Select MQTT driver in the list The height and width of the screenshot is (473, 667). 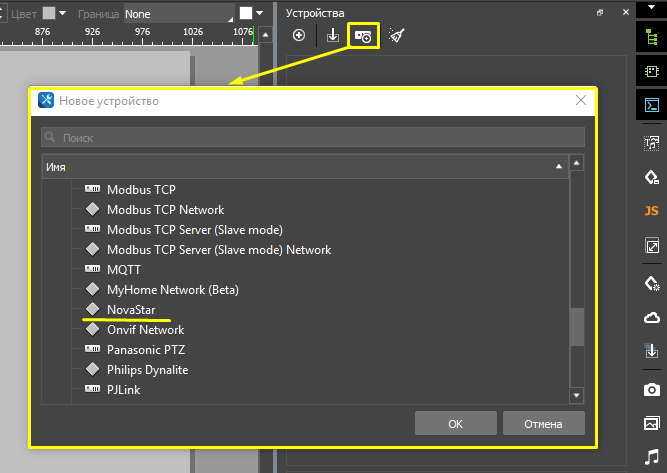pos(124,270)
